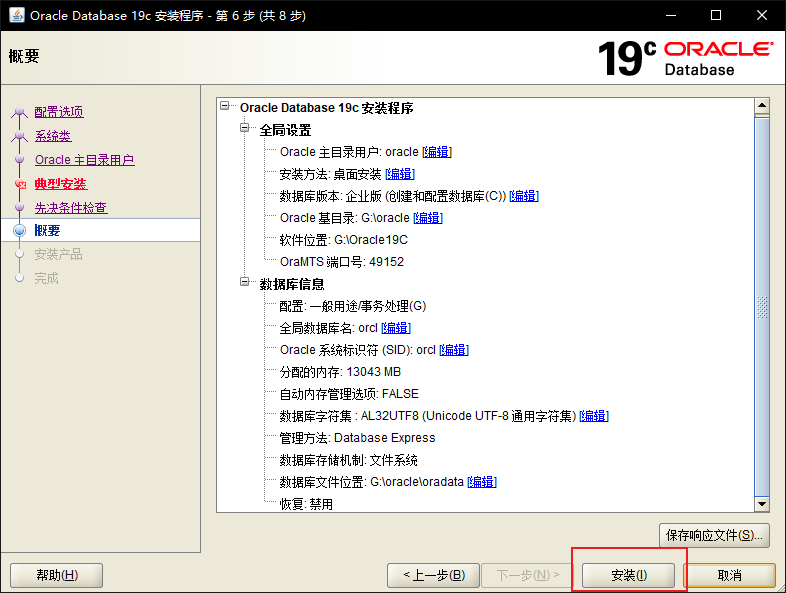Edit the 数据库文件位置 oradata setting
The image size is (786, 593).
pyautogui.click(x=482, y=482)
